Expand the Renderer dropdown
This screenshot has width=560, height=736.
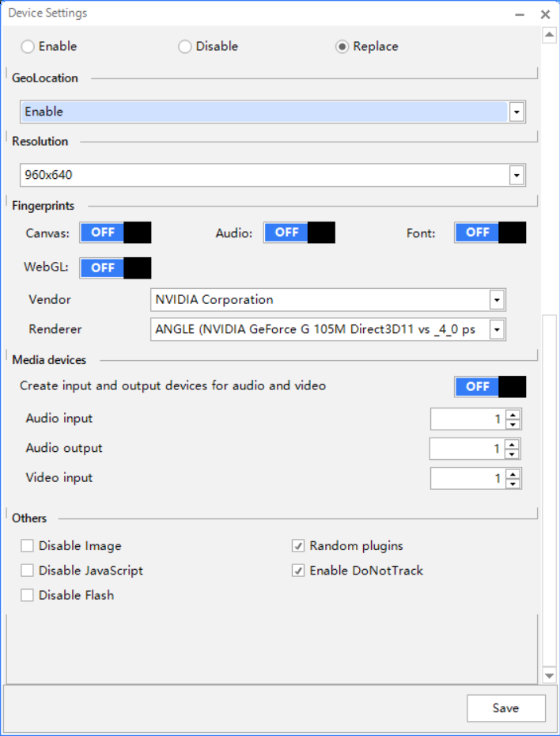pyautogui.click(x=497, y=329)
